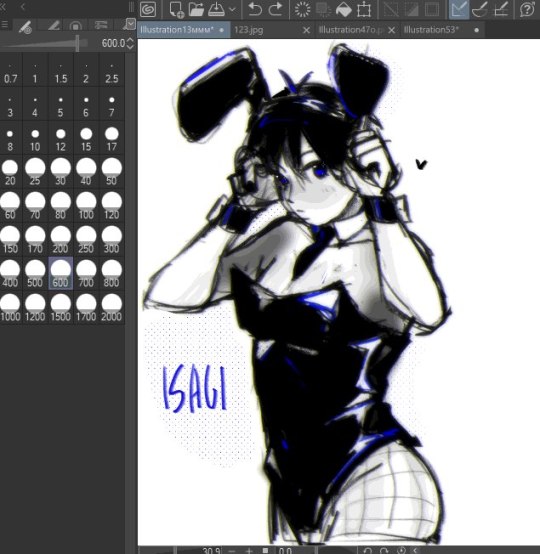Viewport: 540px width, 554px height.
Task: Select brush size preset 1.5
Action: [61, 70]
